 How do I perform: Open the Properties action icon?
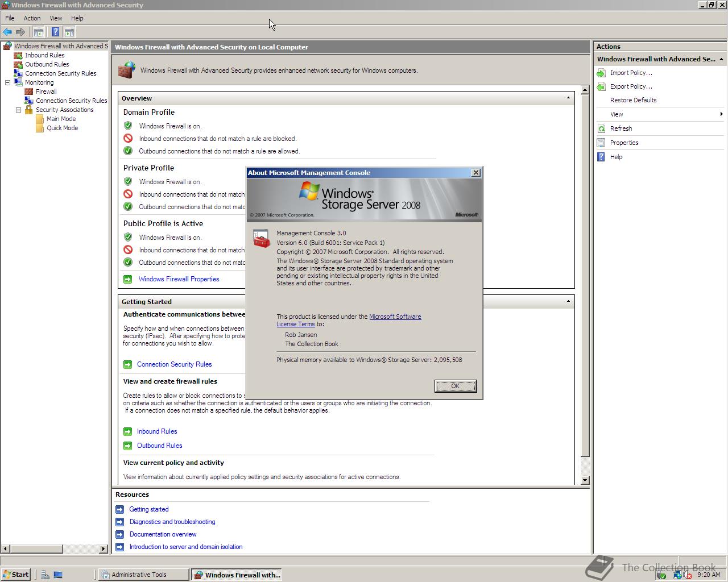(x=601, y=143)
